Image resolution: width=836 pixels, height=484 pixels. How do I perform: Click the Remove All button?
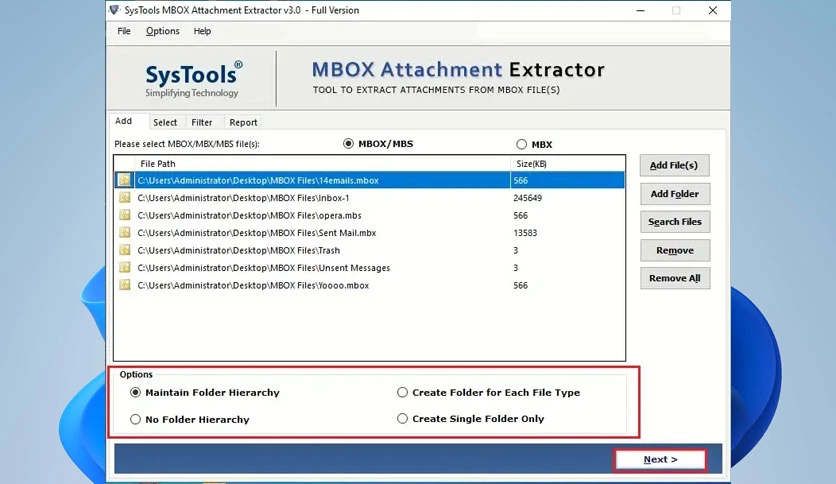click(x=674, y=278)
